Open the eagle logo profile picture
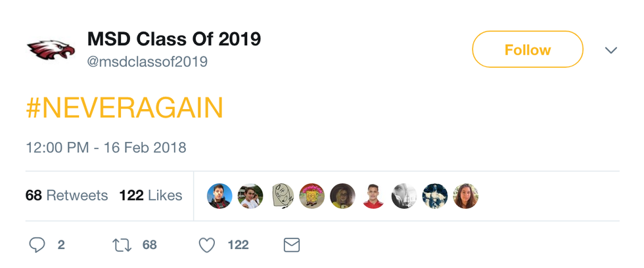This screenshot has height=268, width=644. pos(51,49)
